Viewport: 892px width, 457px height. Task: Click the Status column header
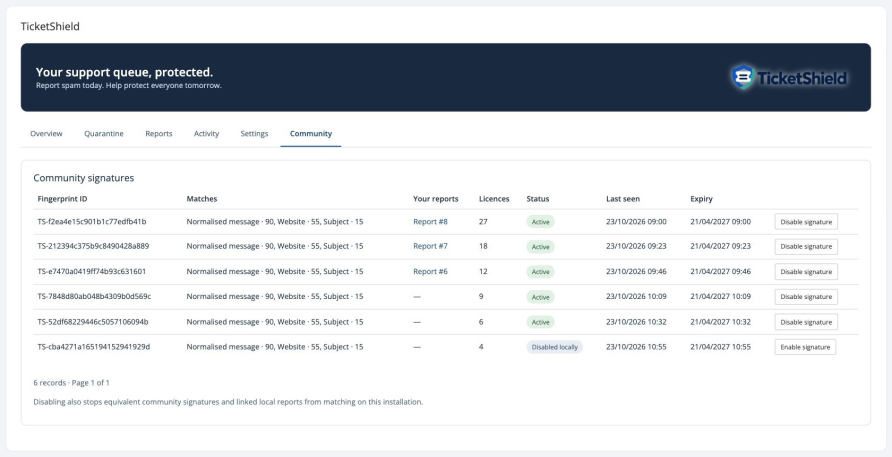[x=538, y=199]
